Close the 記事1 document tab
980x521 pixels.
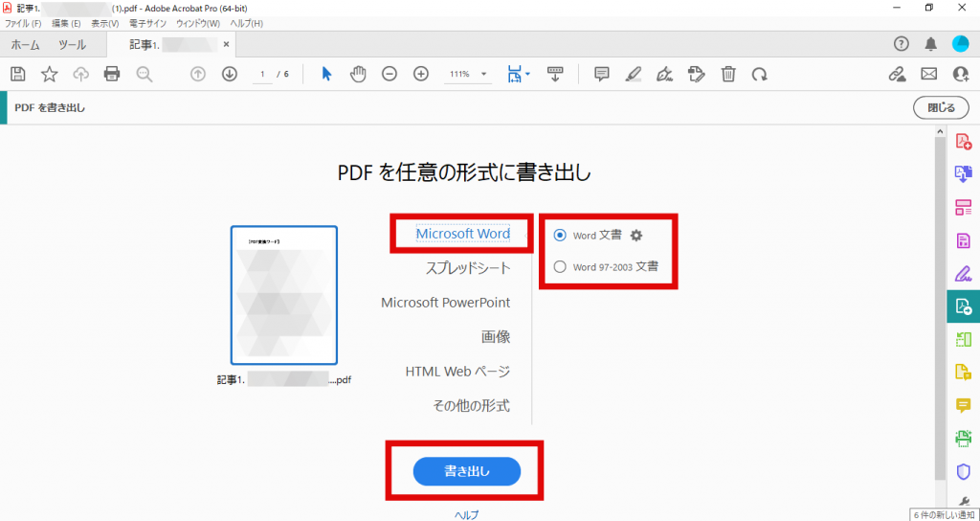226,44
